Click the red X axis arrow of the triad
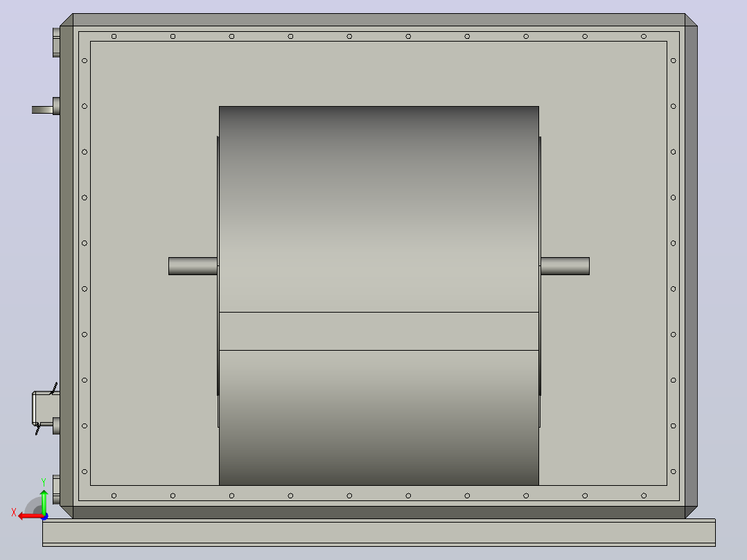747x560 pixels. pos(30,516)
